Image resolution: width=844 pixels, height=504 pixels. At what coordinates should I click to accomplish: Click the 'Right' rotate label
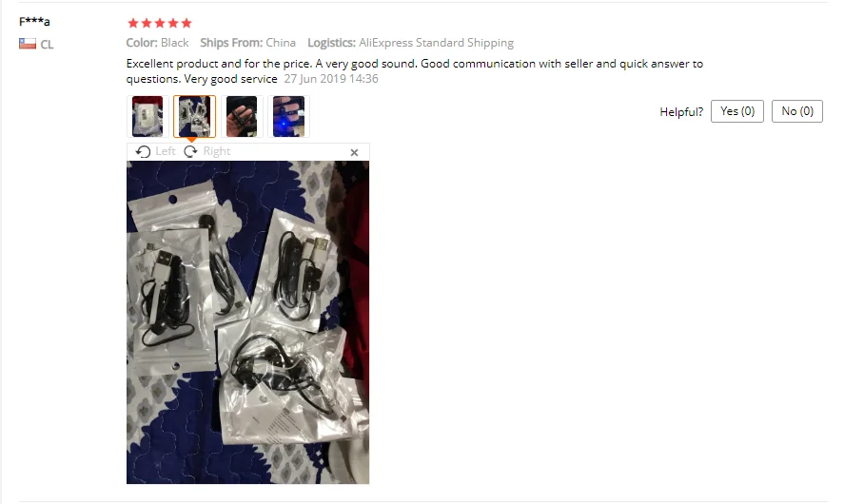pyautogui.click(x=216, y=152)
